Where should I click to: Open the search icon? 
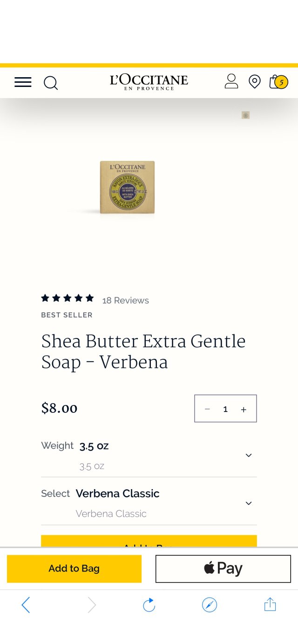(x=51, y=83)
